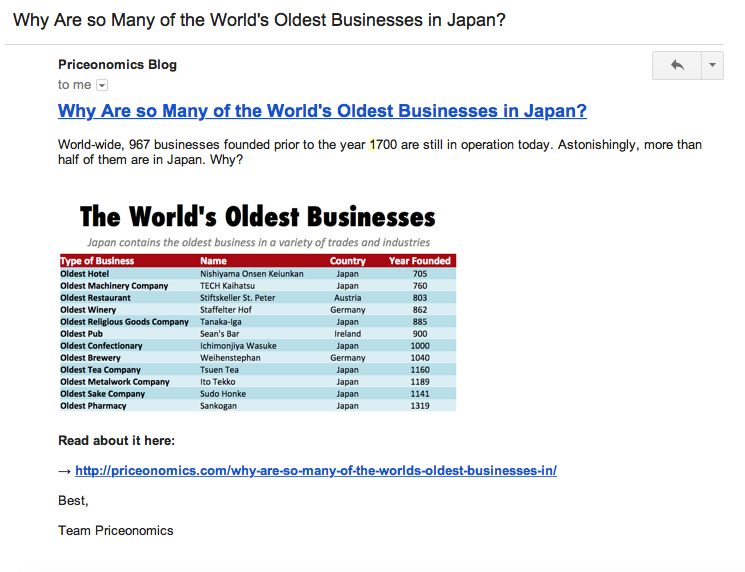
Task: Click 'Team Priceonomics' signature text
Action: [x=115, y=530]
